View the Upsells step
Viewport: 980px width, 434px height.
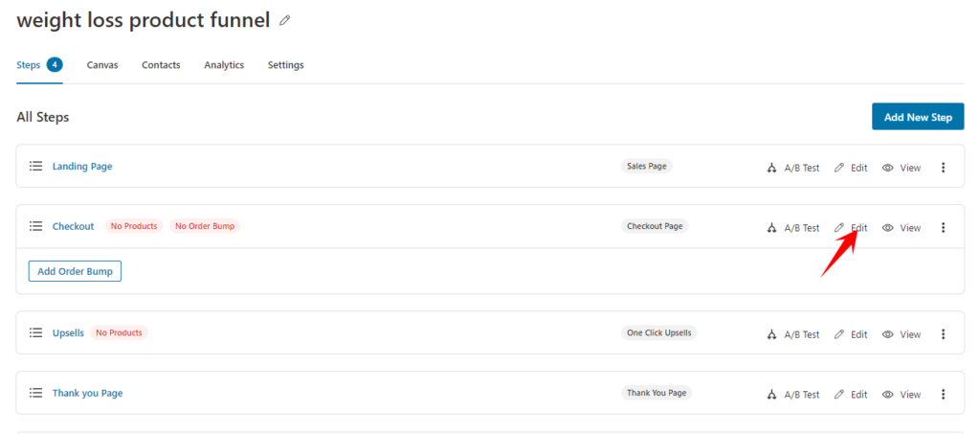click(902, 334)
